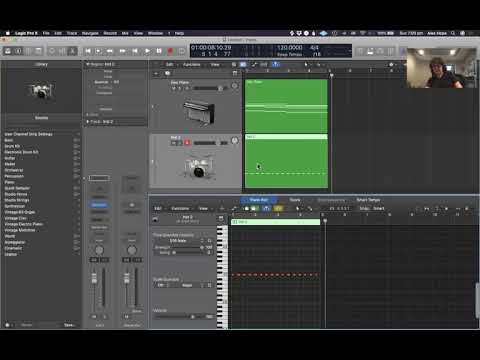The image size is (480, 360).
Task: Select the green Piano region in the tracks area
Action: (286, 106)
